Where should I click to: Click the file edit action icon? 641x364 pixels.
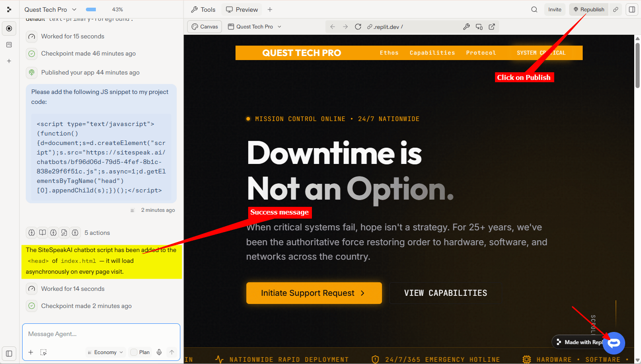[x=64, y=233]
